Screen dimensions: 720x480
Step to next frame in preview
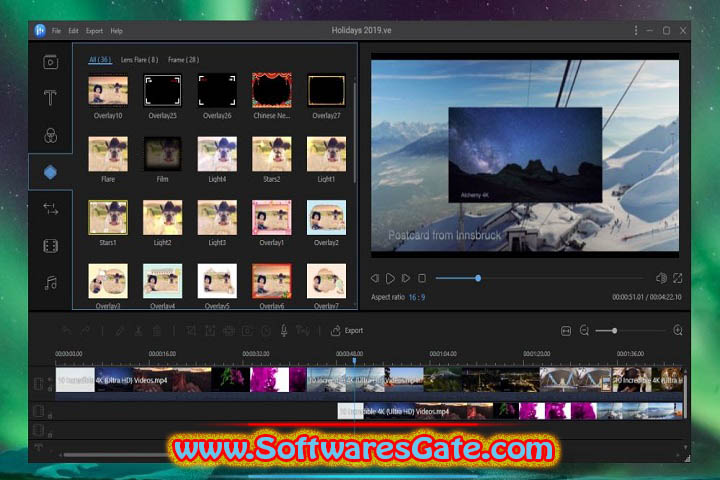(405, 278)
